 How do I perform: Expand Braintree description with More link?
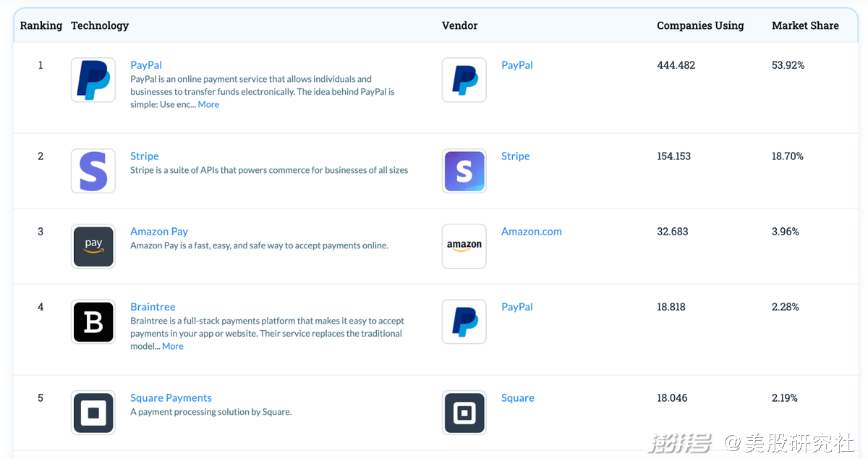point(173,346)
